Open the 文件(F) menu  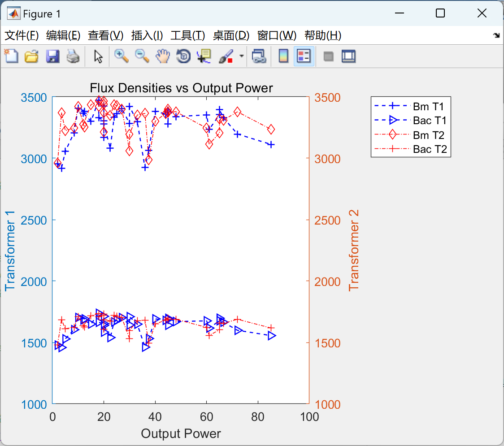(x=22, y=35)
